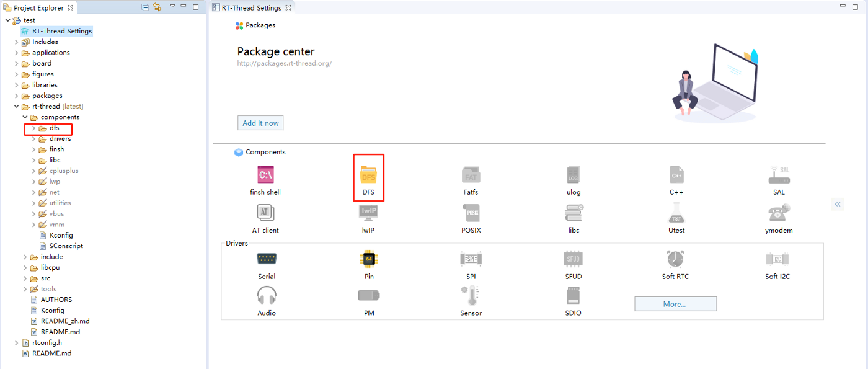Viewport: 868px width, 369px height.
Task: Click the More... drivers button
Action: click(675, 304)
